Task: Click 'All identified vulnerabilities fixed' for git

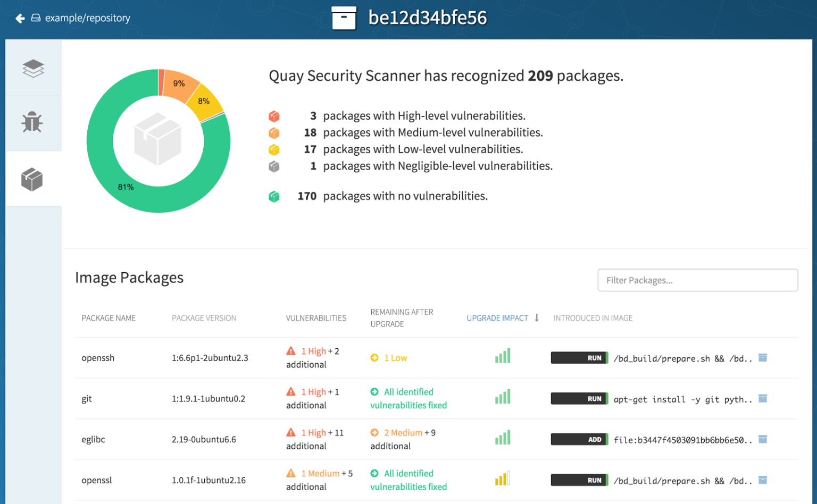Action: pos(408,398)
